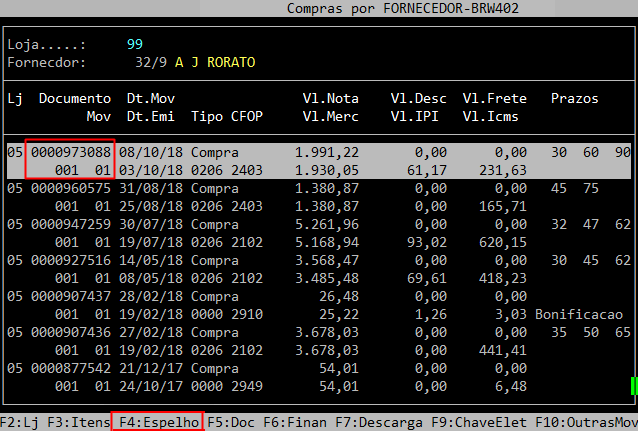Click the Loja value 99 field

[x=135, y=45]
